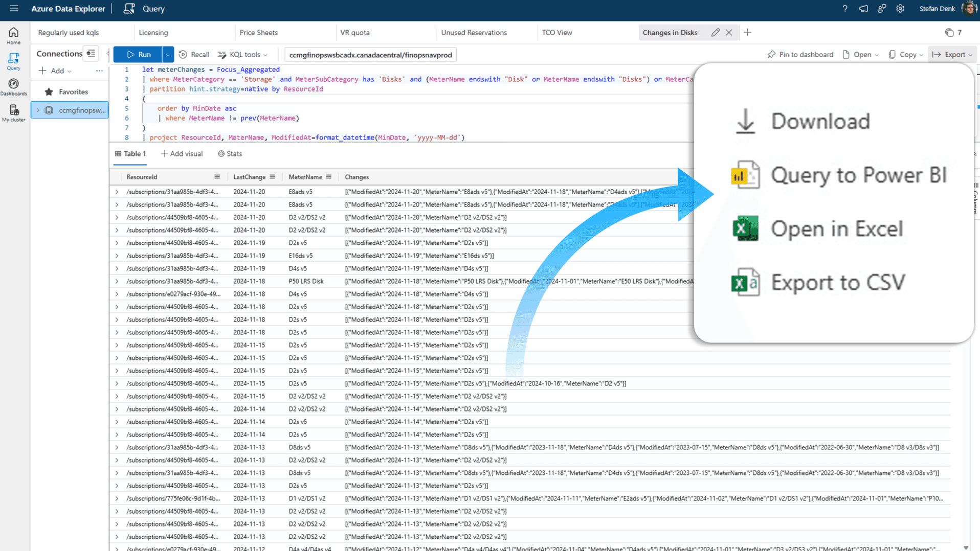980x551 pixels.
Task: Click Stefan Denk's user avatar
Action: pyautogui.click(x=969, y=9)
